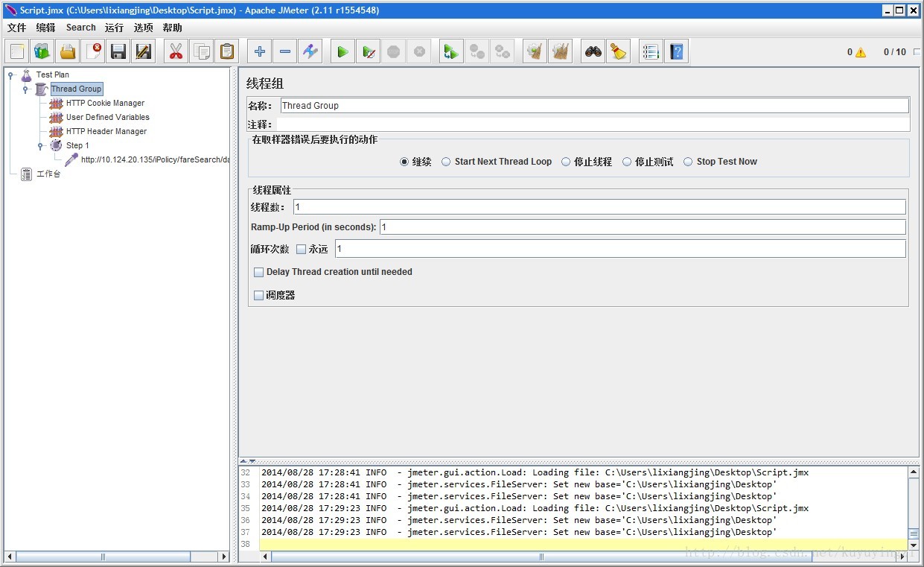This screenshot has height=567, width=924.
Task: Select the 停止测试 radio button
Action: point(627,162)
